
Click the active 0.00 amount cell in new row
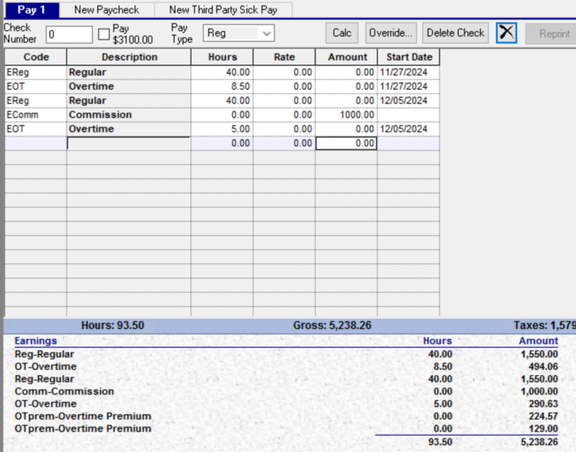point(346,143)
